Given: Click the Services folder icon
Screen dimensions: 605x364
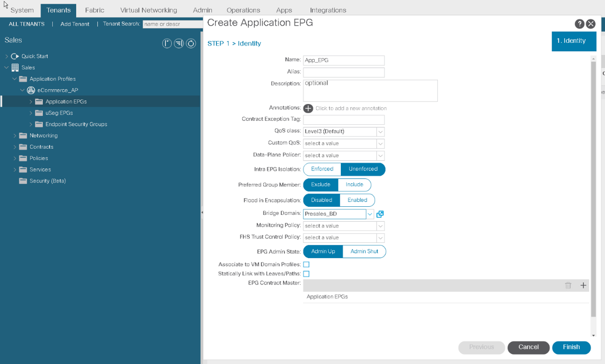Looking at the screenshot, I should 23,170.
